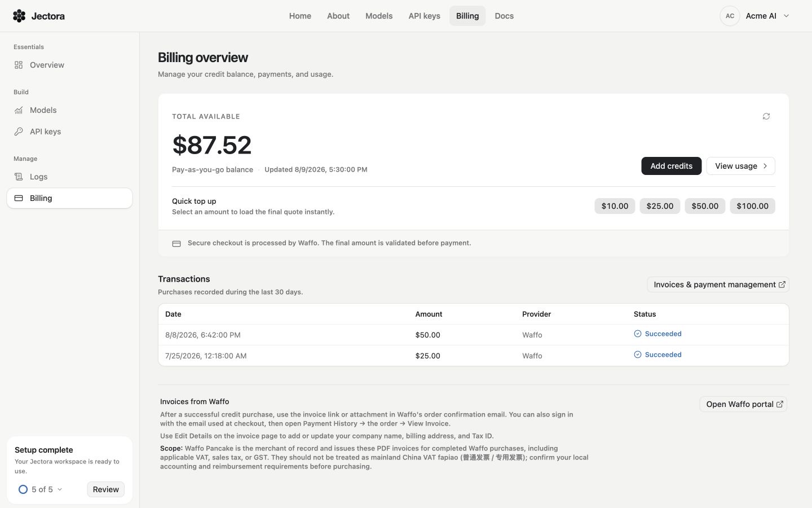Click the View usage button
This screenshot has height=508, width=812.
click(x=740, y=166)
